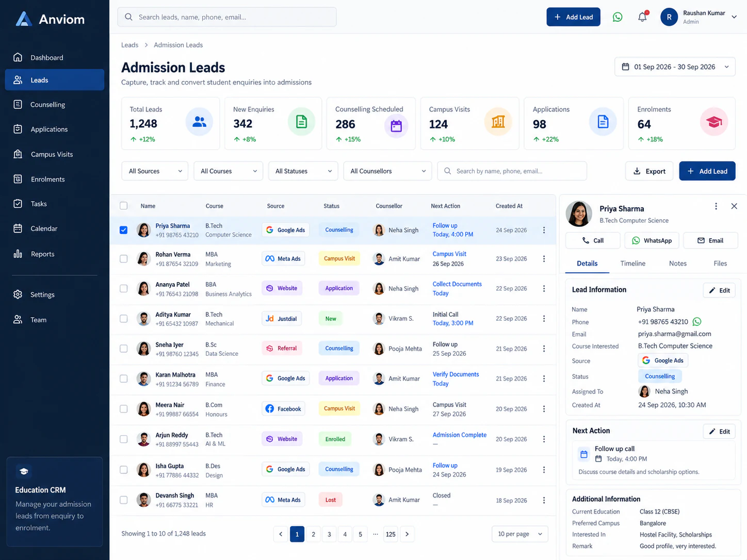Open more options in Priya Sharma panel

pos(716,206)
